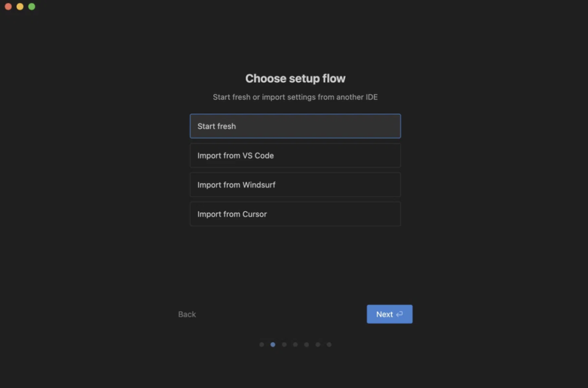The height and width of the screenshot is (388, 588).
Task: Click the Start fresh or import subtitle text
Action: pyautogui.click(x=295, y=97)
